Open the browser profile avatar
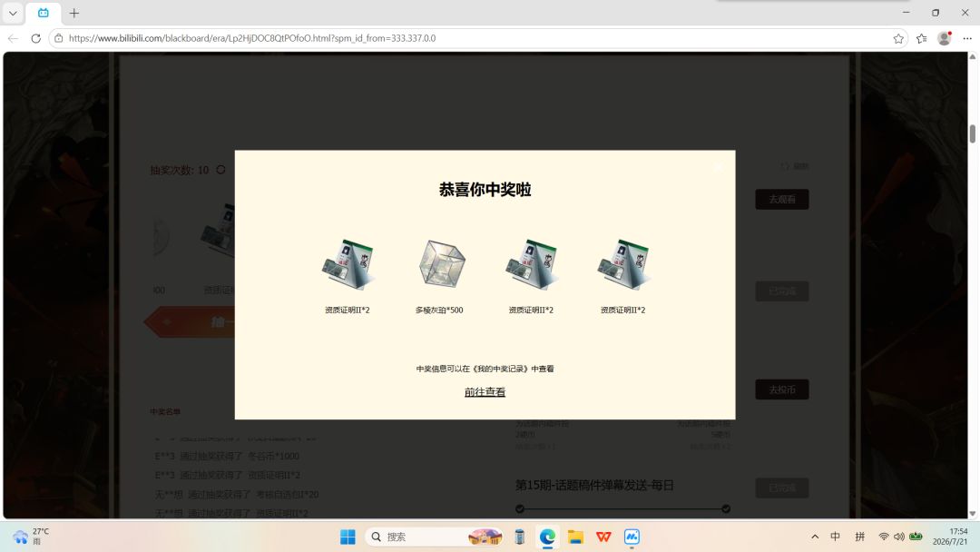This screenshot has width=980, height=552. pyautogui.click(x=945, y=38)
